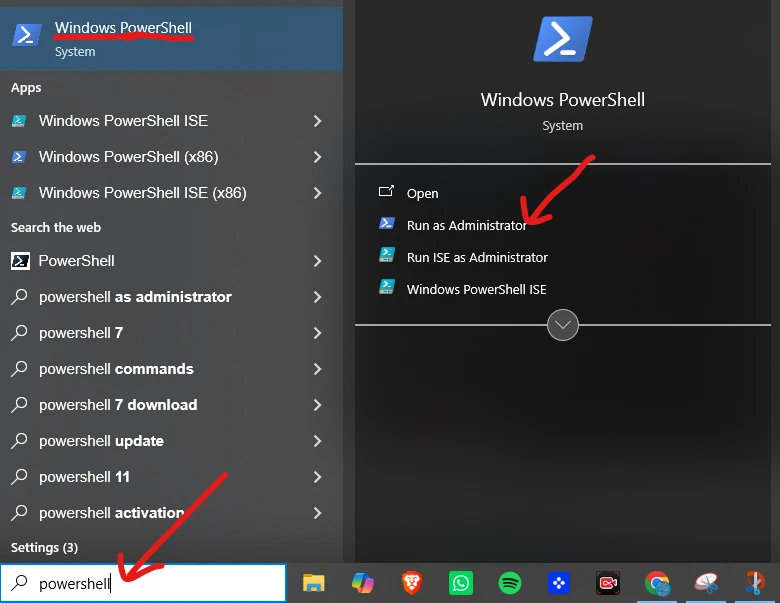Search web for powershell 7
The image size is (780, 603).
171,333
